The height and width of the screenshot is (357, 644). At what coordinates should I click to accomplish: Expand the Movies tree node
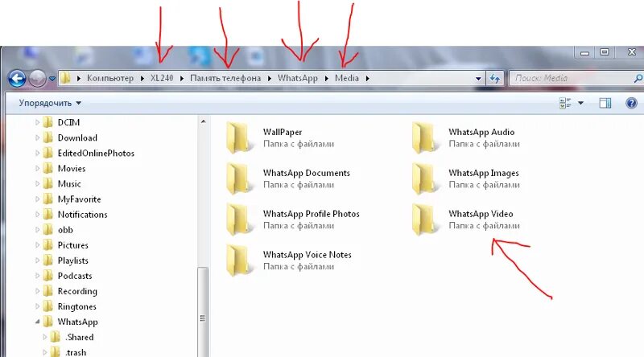pos(37,168)
